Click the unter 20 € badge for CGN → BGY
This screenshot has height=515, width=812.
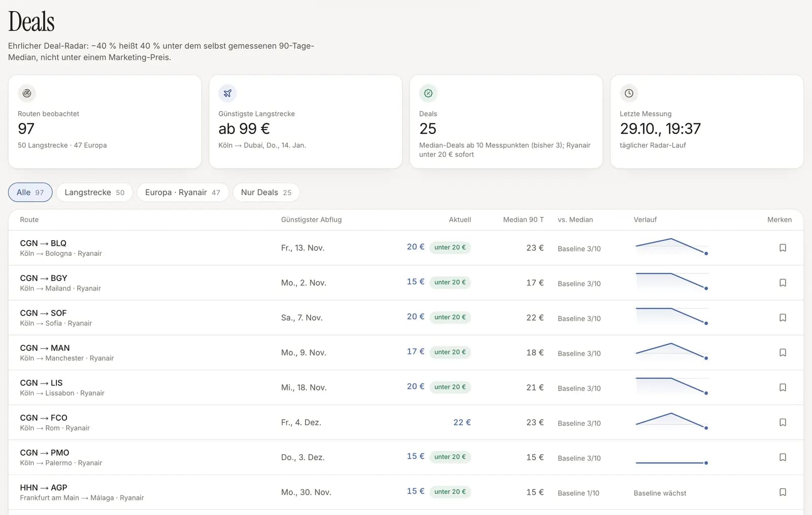(450, 282)
